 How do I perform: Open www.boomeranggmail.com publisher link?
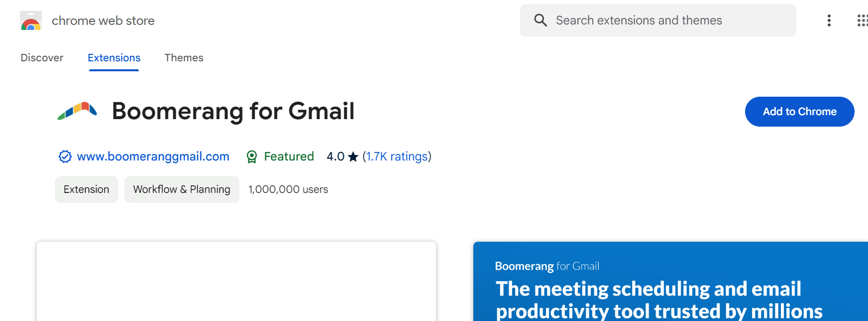point(153,157)
